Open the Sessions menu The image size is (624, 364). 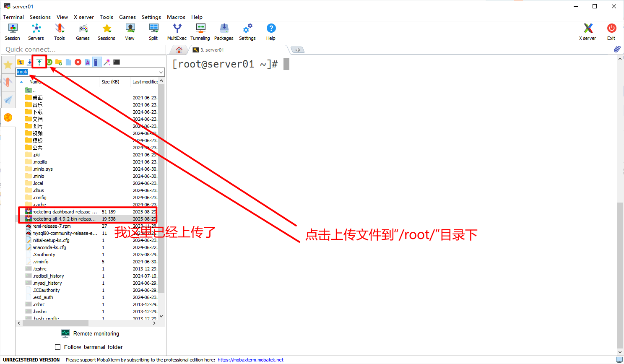coord(40,17)
